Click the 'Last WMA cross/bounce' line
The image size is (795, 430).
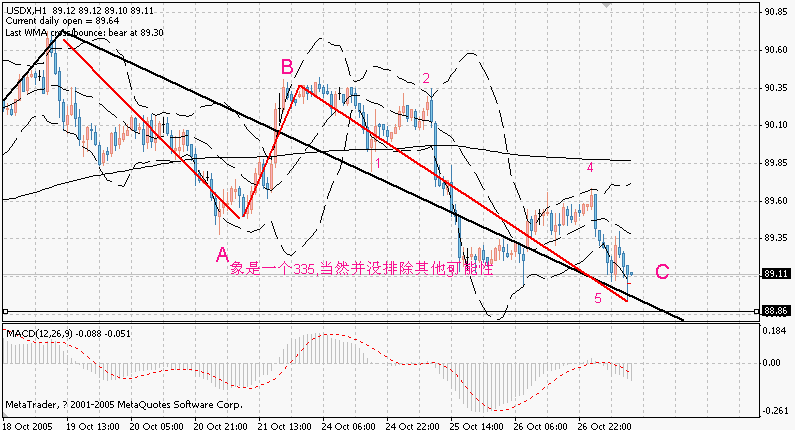point(85,32)
